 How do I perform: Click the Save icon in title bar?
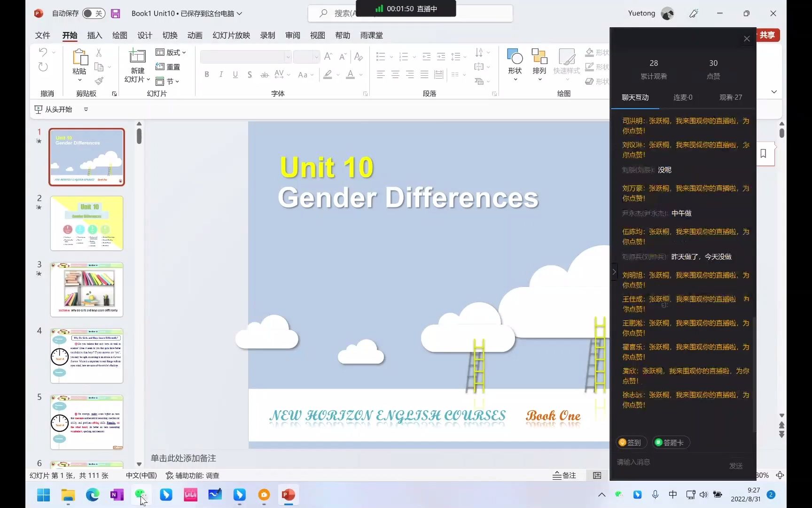coord(116,13)
